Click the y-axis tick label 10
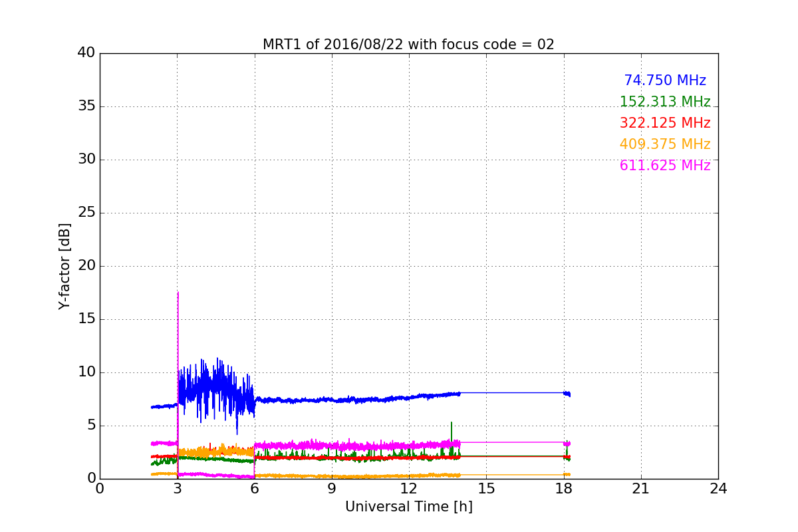 [86, 372]
